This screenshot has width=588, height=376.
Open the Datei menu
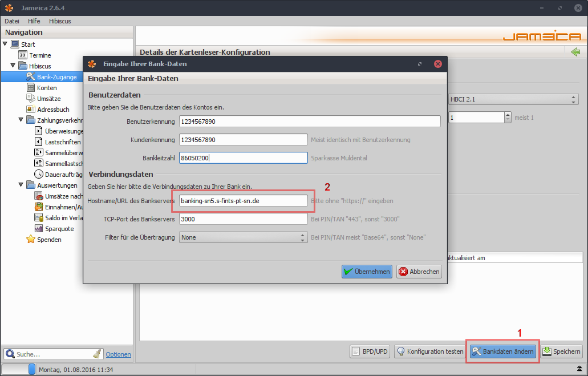pos(12,21)
